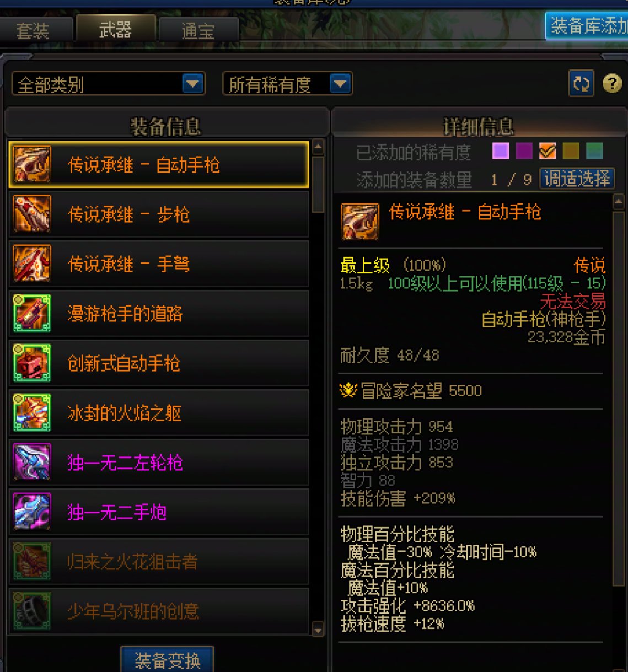Choose the 创新式自动手枪 item icon

point(32,363)
